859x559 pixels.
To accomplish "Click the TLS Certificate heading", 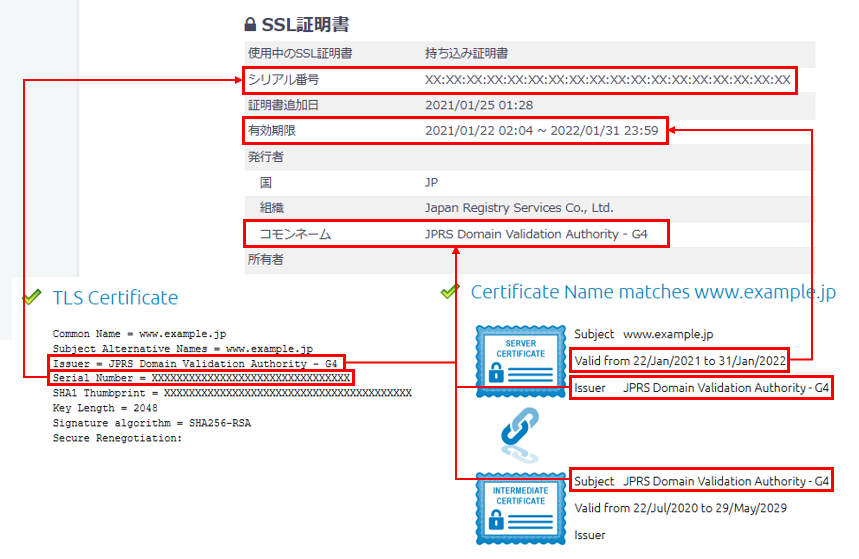I will pos(115,298).
